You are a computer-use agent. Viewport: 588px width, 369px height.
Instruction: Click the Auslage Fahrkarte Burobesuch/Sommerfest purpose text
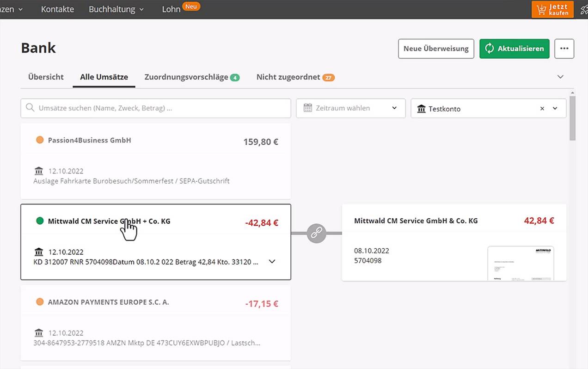(131, 181)
